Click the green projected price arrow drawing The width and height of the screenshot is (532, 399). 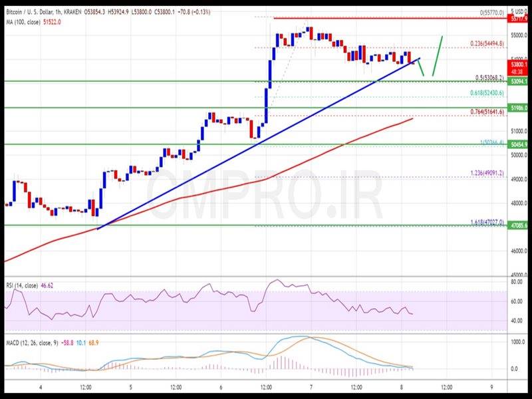(x=438, y=53)
